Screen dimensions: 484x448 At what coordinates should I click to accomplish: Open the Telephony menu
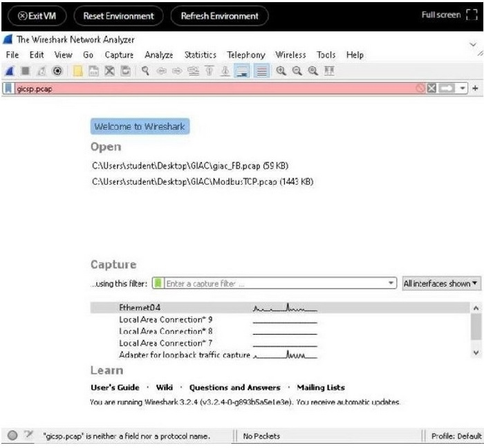(x=246, y=55)
